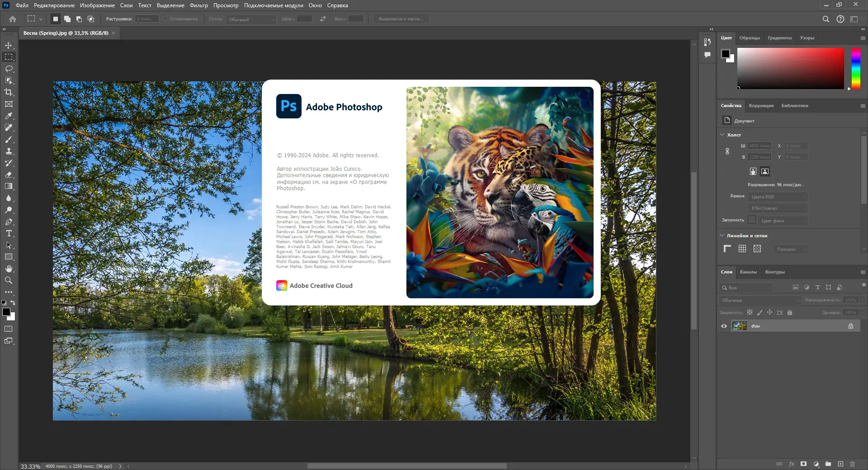The width and height of the screenshot is (868, 470).
Task: Click the Растушевка input field
Action: tap(147, 19)
